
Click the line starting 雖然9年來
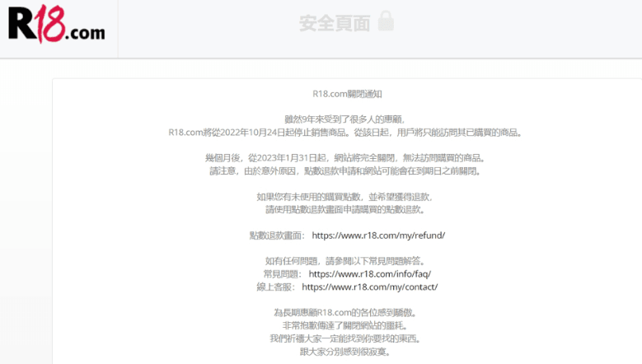[344, 119]
